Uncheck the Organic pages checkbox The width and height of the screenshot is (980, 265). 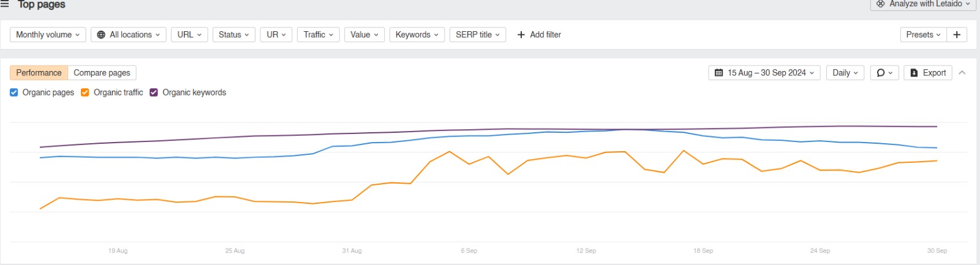click(14, 92)
